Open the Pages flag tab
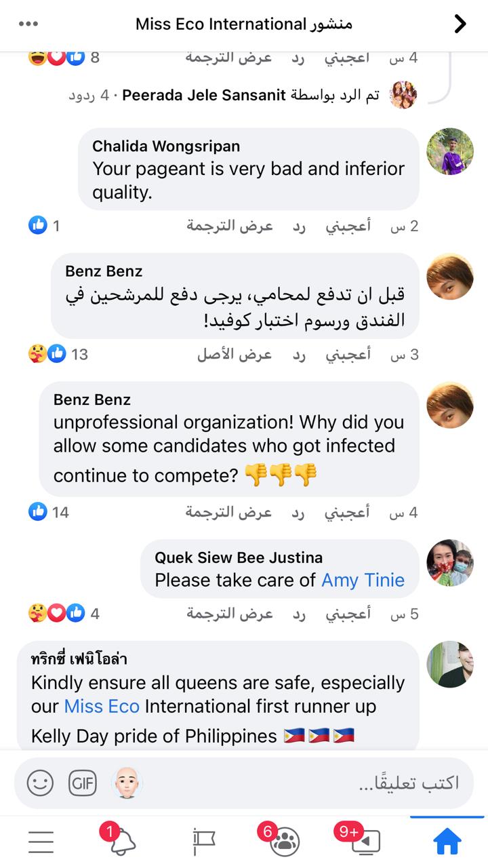The height and width of the screenshot is (868, 488). (203, 841)
